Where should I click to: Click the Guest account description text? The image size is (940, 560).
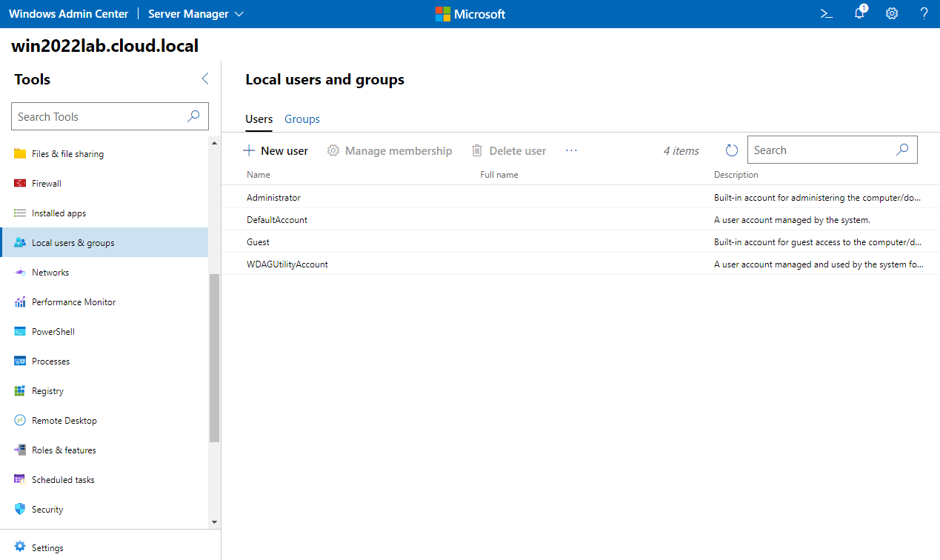coord(818,242)
